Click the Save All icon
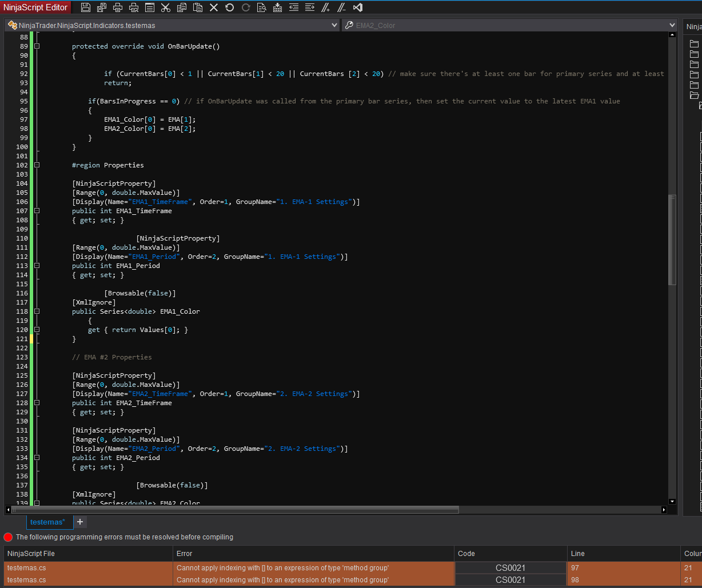 (x=102, y=7)
